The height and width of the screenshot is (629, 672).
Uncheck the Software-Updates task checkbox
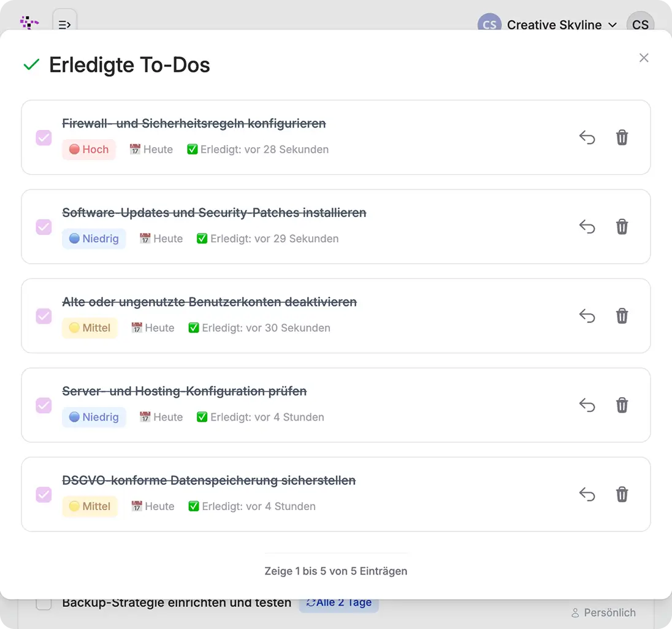point(44,227)
